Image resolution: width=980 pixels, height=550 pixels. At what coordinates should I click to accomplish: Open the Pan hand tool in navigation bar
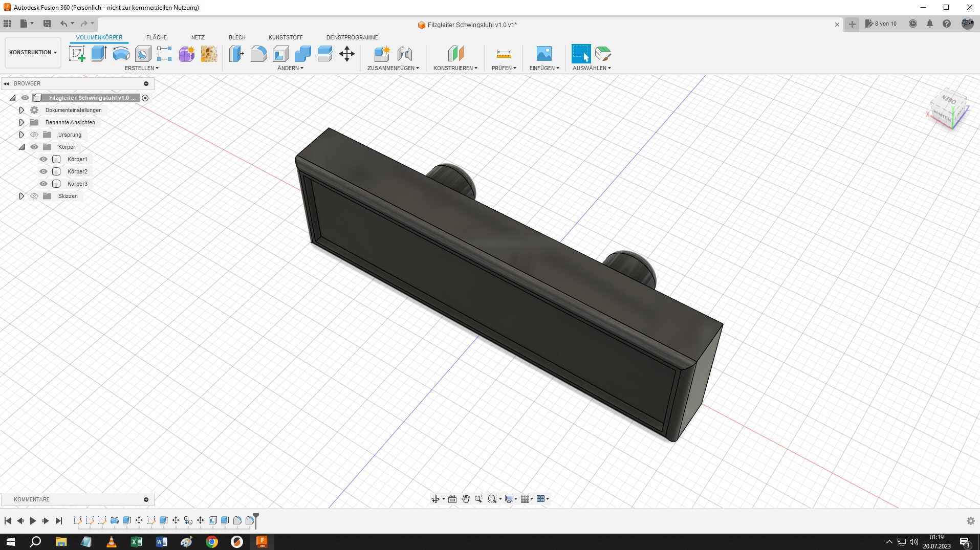pos(466,499)
